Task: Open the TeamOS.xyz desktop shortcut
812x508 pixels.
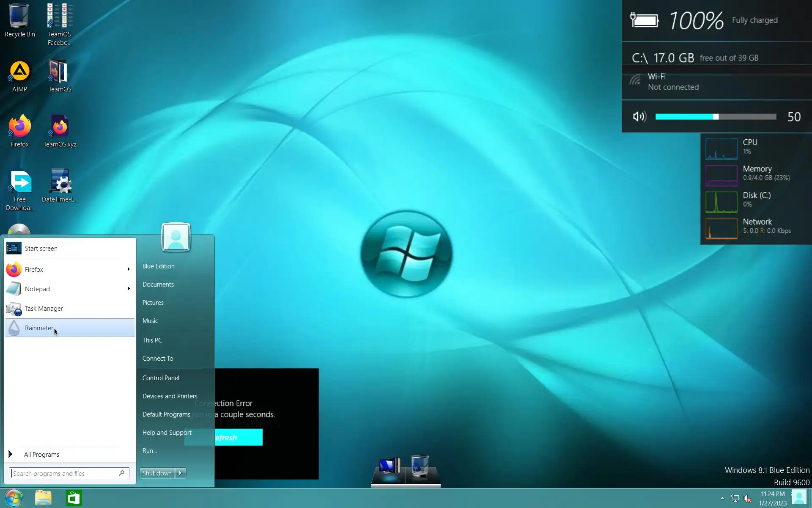Action: [x=60, y=127]
